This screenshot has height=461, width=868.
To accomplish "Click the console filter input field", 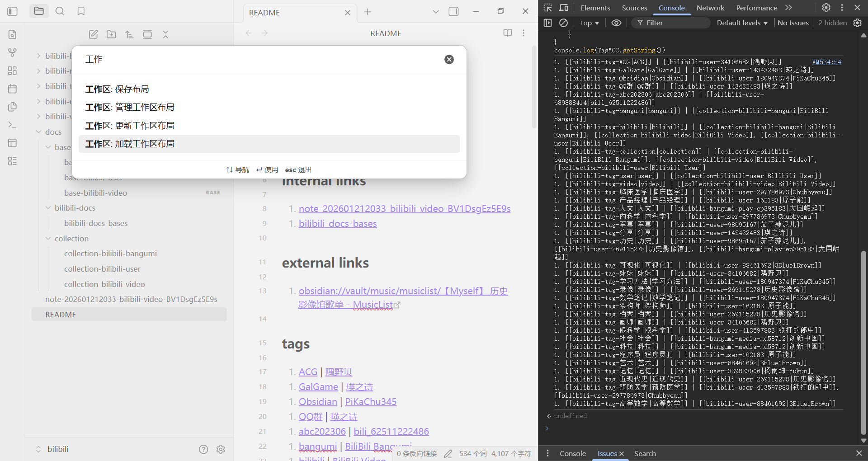I will [674, 23].
